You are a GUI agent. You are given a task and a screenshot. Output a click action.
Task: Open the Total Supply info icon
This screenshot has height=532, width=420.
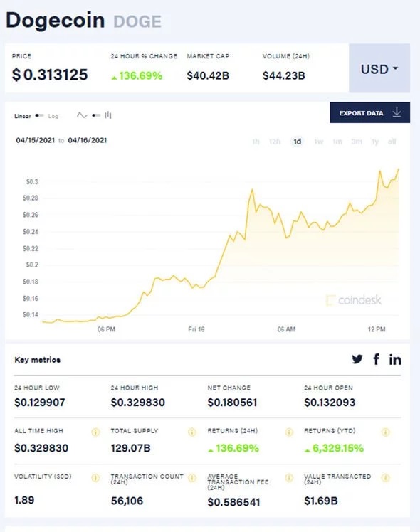[x=191, y=432]
